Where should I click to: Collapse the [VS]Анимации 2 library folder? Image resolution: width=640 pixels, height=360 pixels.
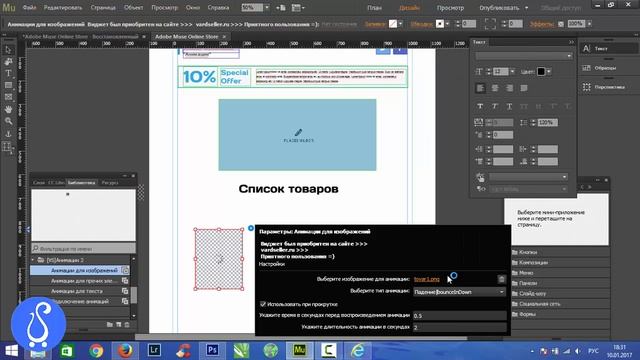(33, 260)
